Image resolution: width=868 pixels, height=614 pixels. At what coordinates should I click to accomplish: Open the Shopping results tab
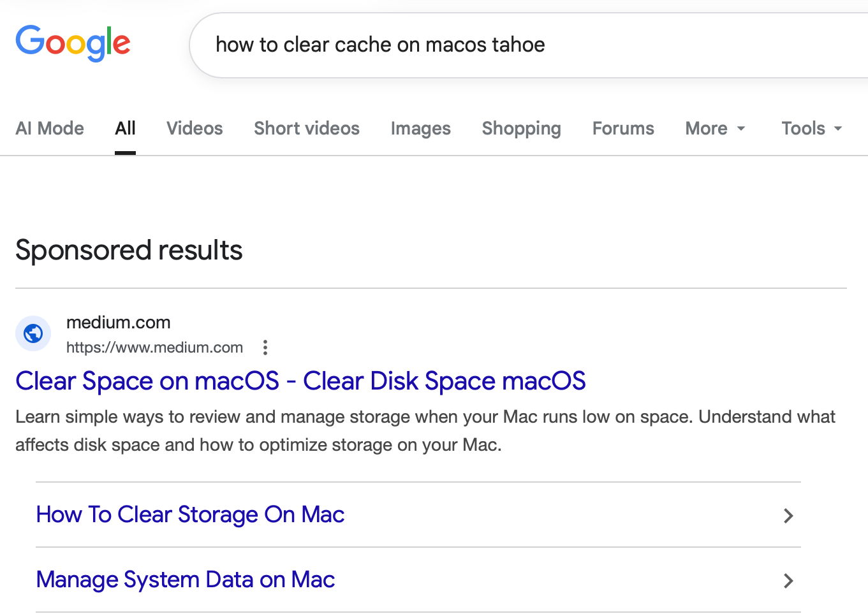521,129
